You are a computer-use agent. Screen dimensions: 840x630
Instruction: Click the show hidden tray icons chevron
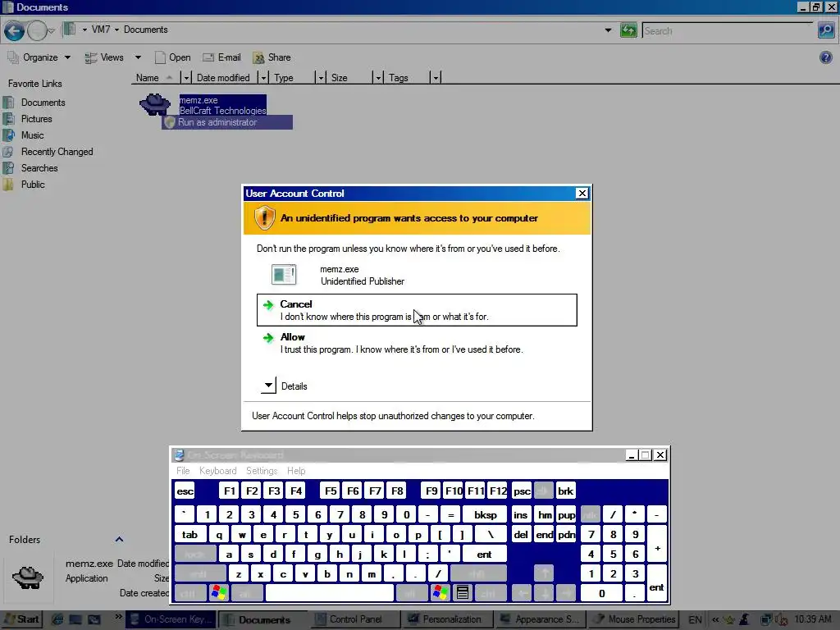point(715,619)
